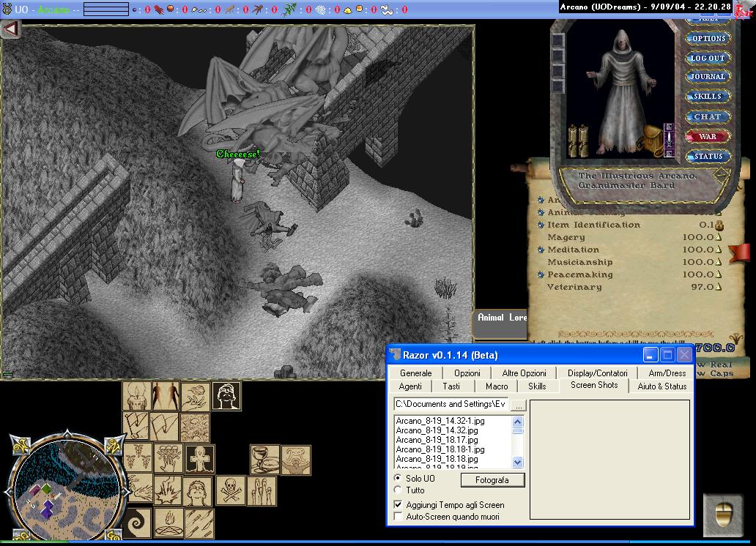Click the lock icon next to Item Identification
This screenshot has width=756, height=546.
point(719,225)
